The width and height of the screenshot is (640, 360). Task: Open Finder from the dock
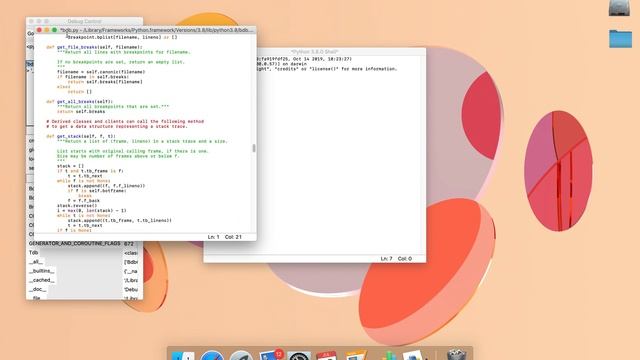click(x=182, y=355)
